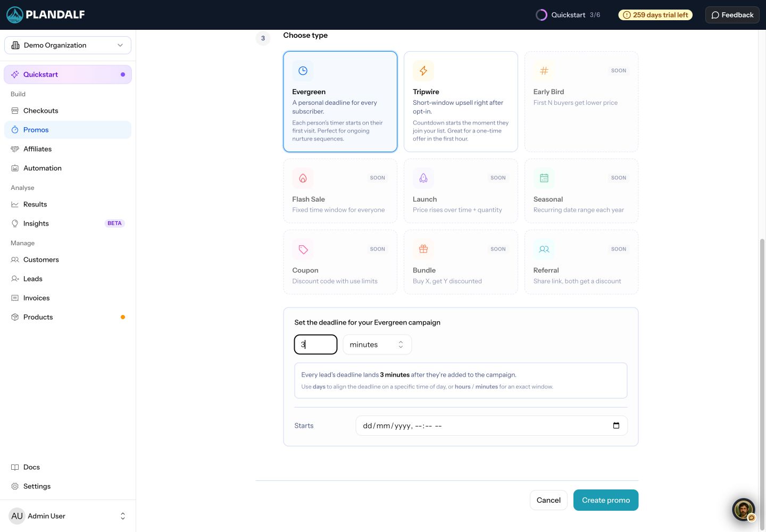Click the deadline number input field

[x=316, y=345]
